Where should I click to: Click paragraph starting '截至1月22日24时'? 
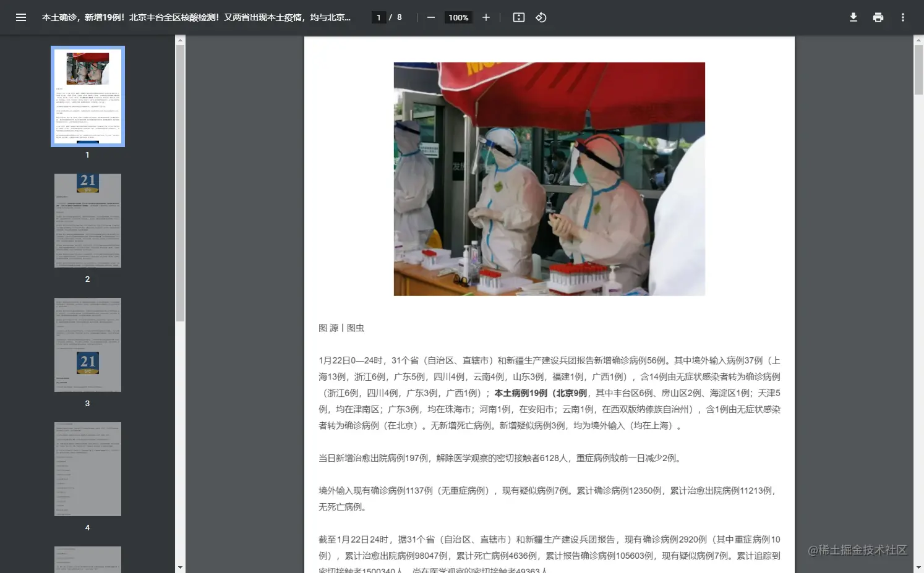pos(549,555)
